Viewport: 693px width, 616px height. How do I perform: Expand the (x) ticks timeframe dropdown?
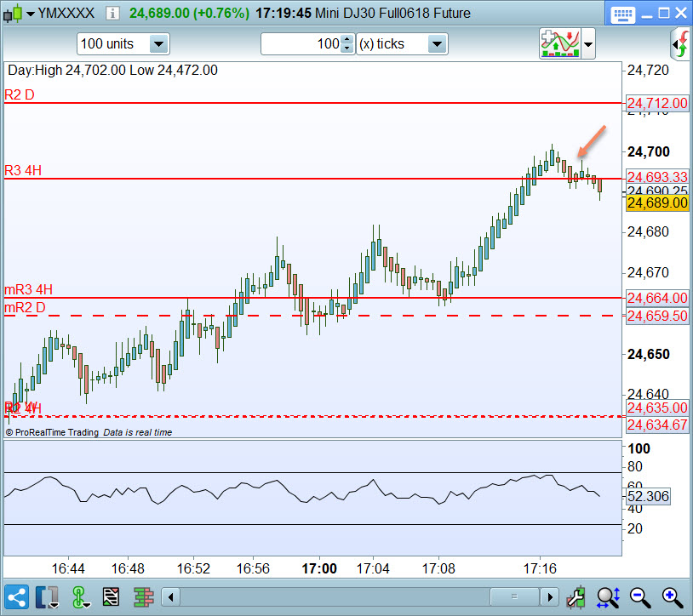coord(402,43)
